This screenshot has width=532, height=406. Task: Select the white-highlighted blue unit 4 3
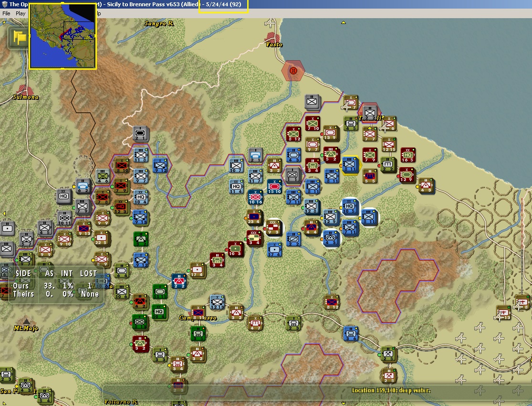331,238
